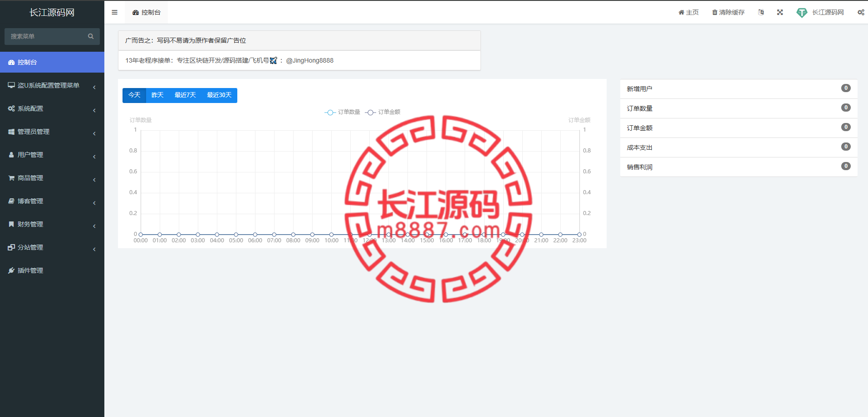Click the book icon beside 博客管理
Viewport: 868px width, 417px height.
tap(11, 201)
